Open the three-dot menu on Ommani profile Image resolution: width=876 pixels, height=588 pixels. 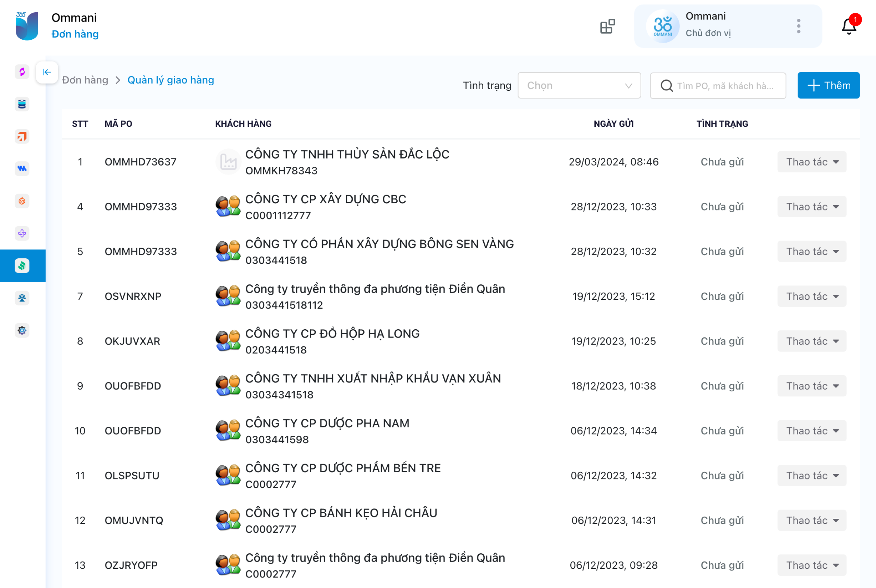pos(799,26)
